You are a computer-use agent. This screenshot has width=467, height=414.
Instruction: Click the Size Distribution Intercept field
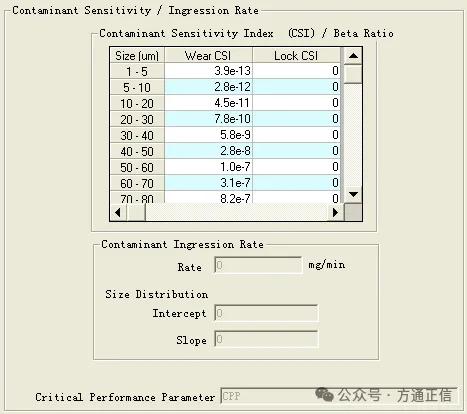point(266,313)
